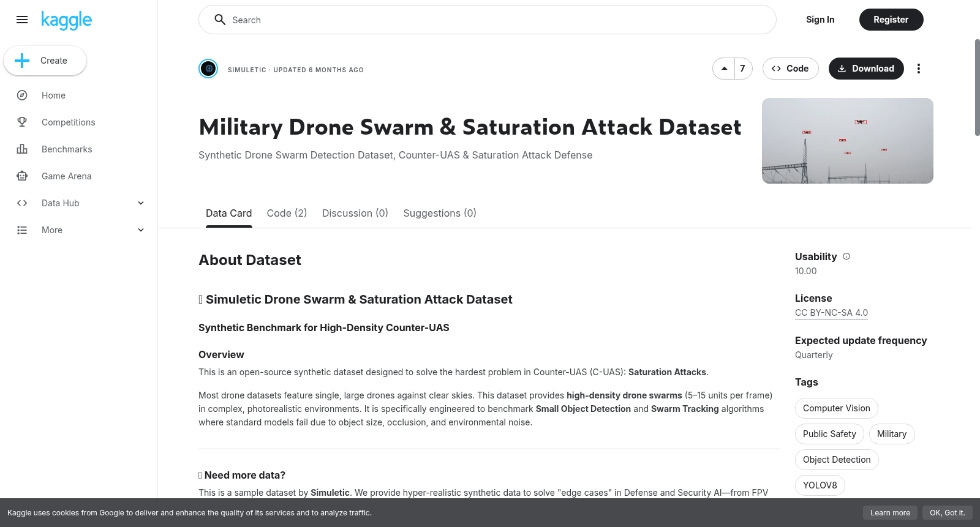
Task: Click the Data Hub code brackets icon
Action: 22,203
